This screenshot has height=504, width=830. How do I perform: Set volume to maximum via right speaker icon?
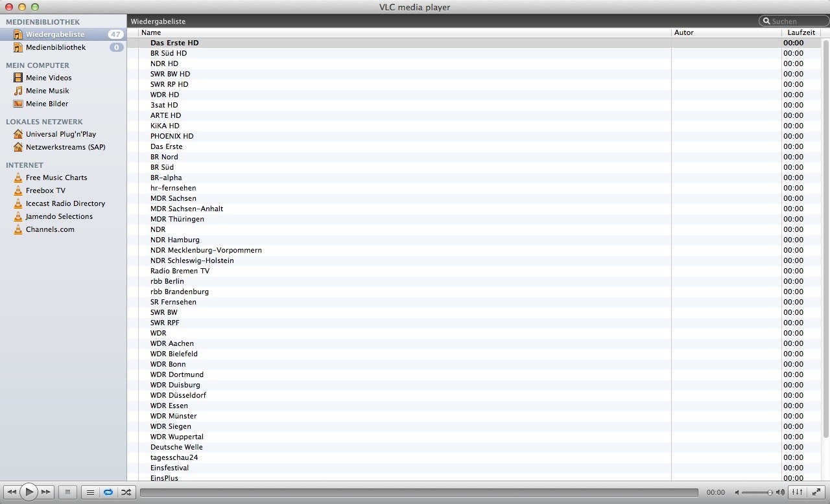coord(779,492)
